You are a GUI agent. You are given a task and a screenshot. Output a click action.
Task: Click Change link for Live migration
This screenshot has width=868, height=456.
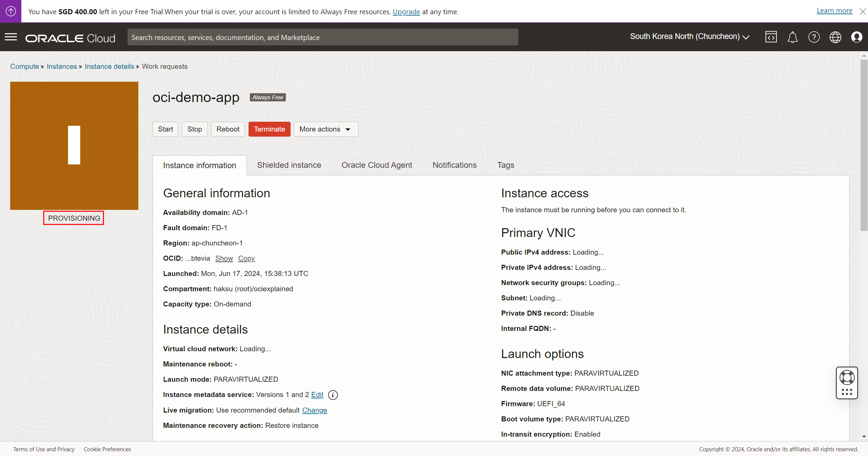pyautogui.click(x=314, y=410)
